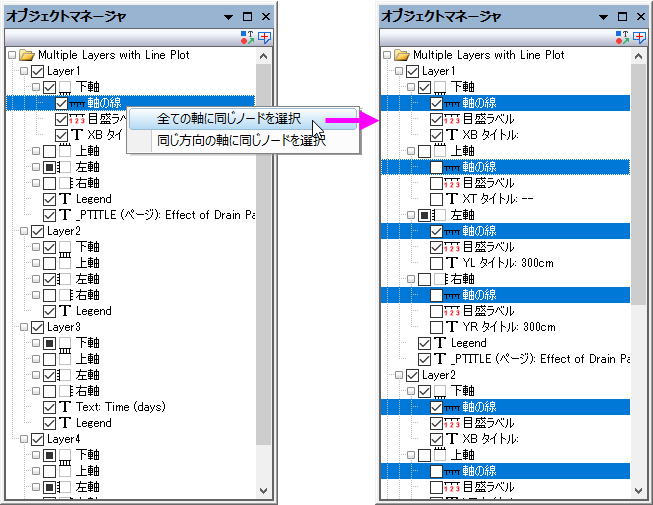Screen dimensions: 653x505
Task: Click the colored shapes view icon in left panel toolbar
Action: tap(247, 37)
